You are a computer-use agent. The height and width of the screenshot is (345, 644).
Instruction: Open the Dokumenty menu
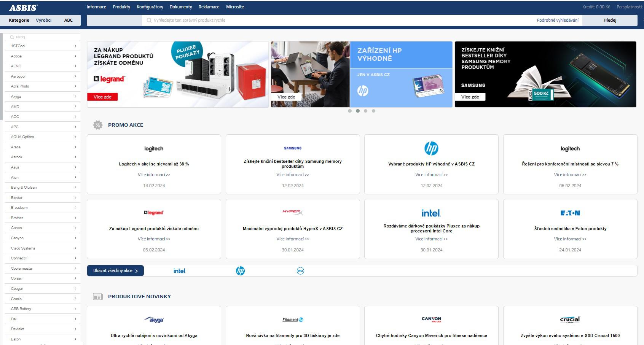(181, 7)
